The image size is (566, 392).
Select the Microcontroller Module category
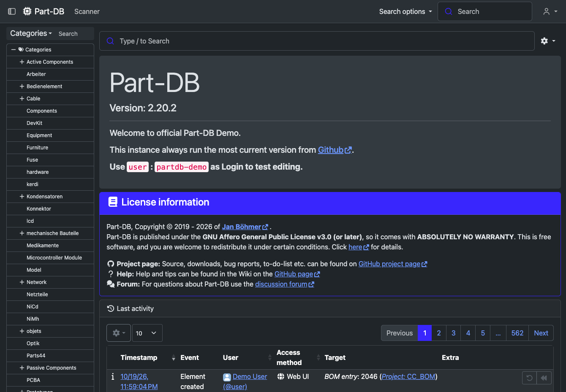(54, 257)
